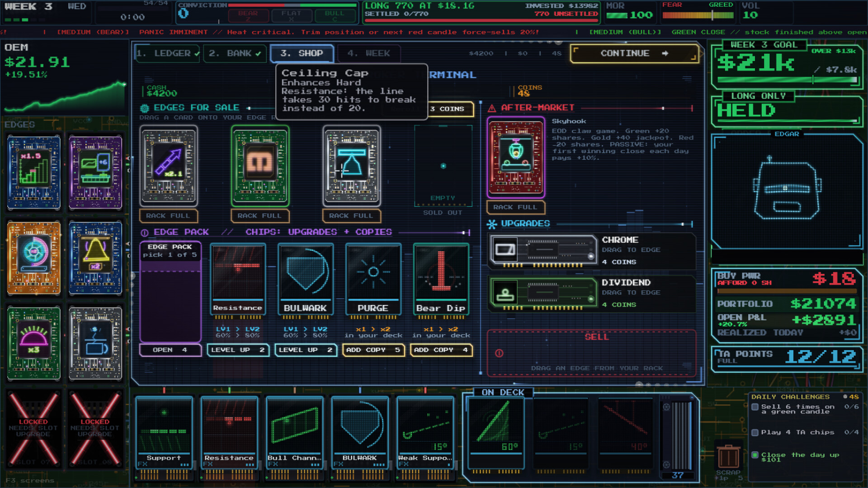Image resolution: width=868 pixels, height=488 pixels.
Task: Switch to the Shop tab
Action: (x=302, y=53)
